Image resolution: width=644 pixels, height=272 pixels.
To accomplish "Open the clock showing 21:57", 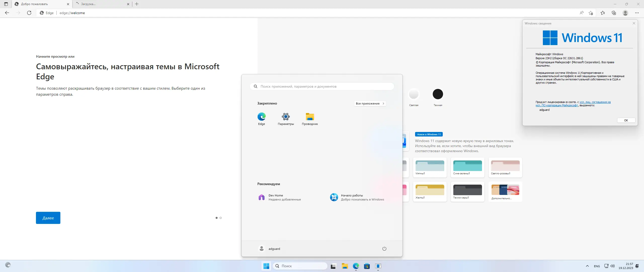I will [626, 266].
